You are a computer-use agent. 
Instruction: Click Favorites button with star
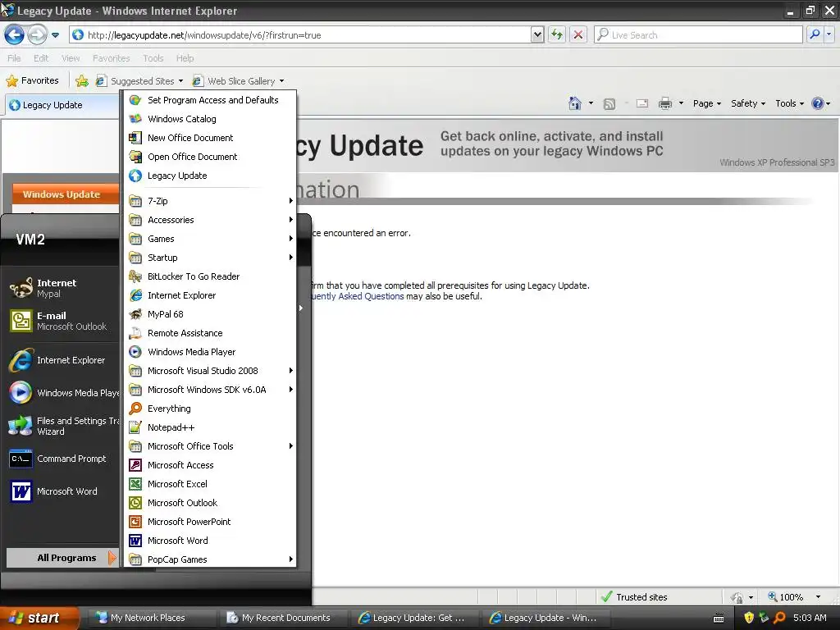33,81
